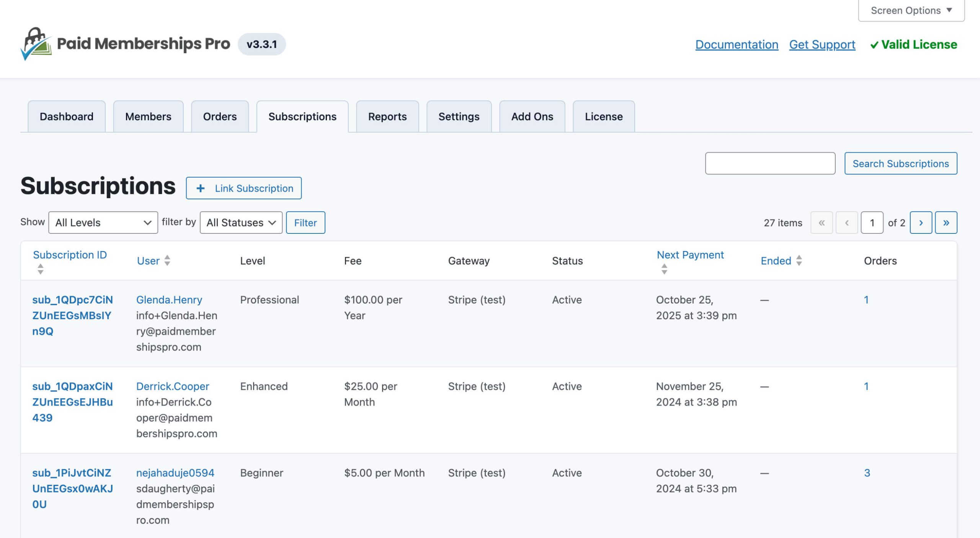Sort by Next Payment date

[690, 255]
